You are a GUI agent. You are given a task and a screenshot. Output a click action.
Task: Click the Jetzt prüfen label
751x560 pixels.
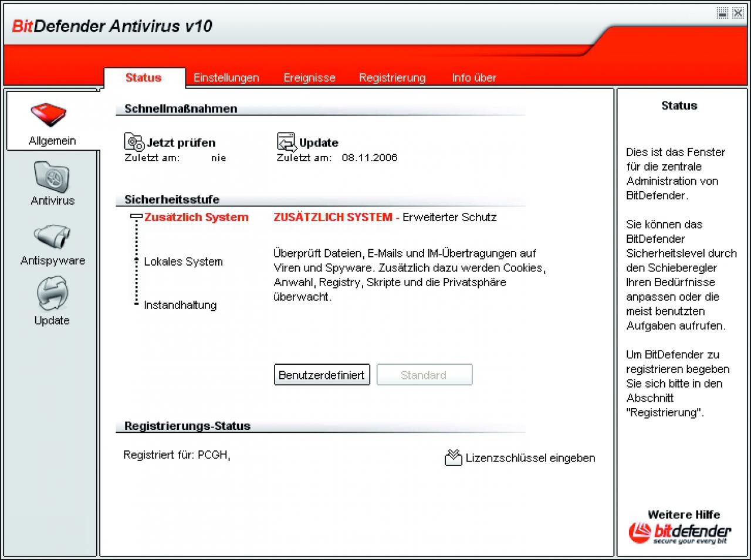click(181, 142)
